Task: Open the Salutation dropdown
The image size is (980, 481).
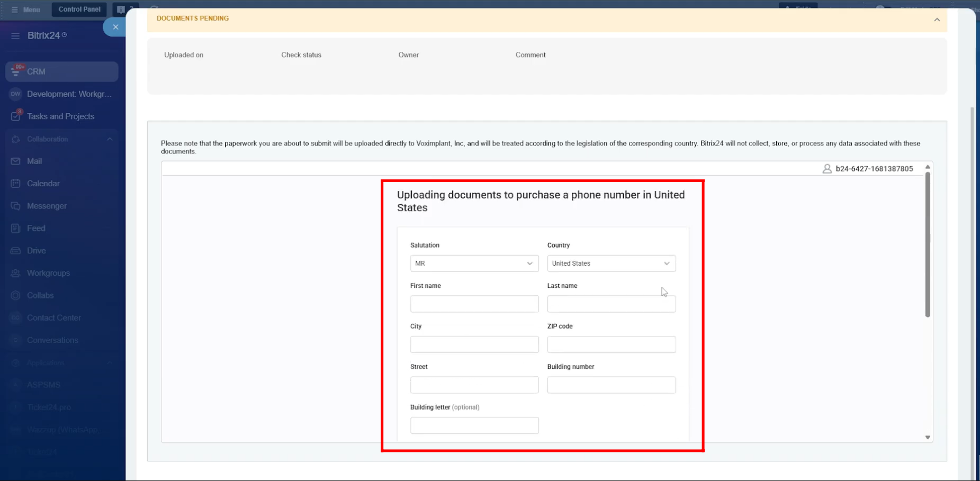Action: (x=474, y=264)
